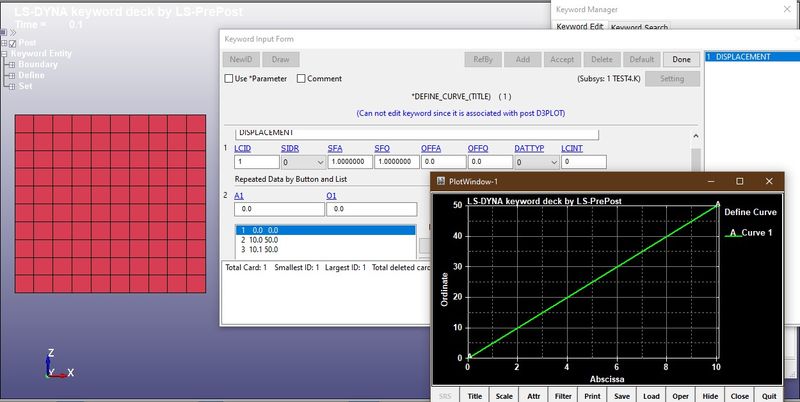Click the OFFA field label link

coord(431,148)
